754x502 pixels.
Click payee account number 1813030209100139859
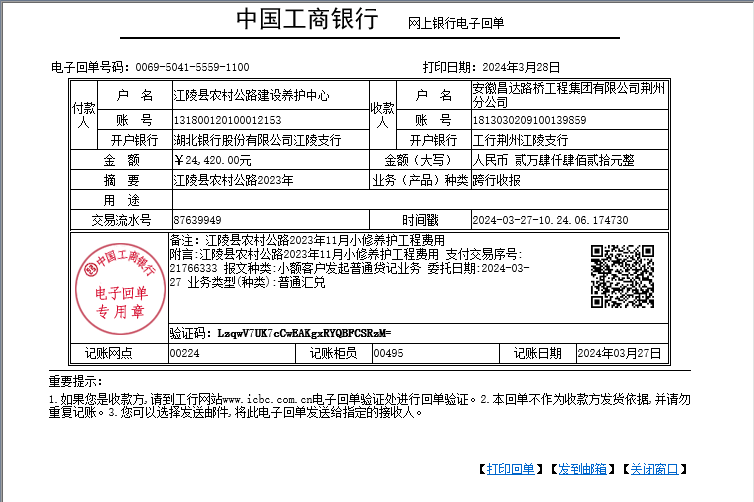pos(529,121)
